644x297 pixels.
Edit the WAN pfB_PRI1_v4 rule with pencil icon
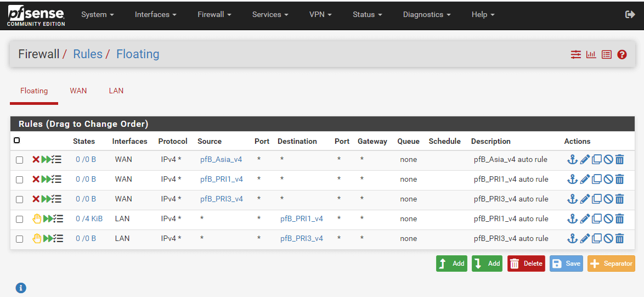point(585,180)
